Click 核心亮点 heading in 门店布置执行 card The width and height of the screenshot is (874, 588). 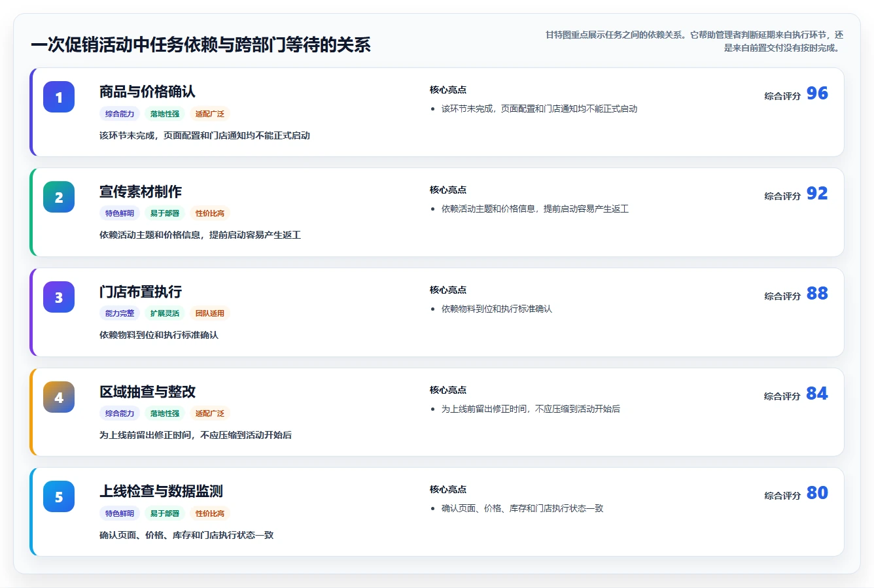click(x=448, y=290)
